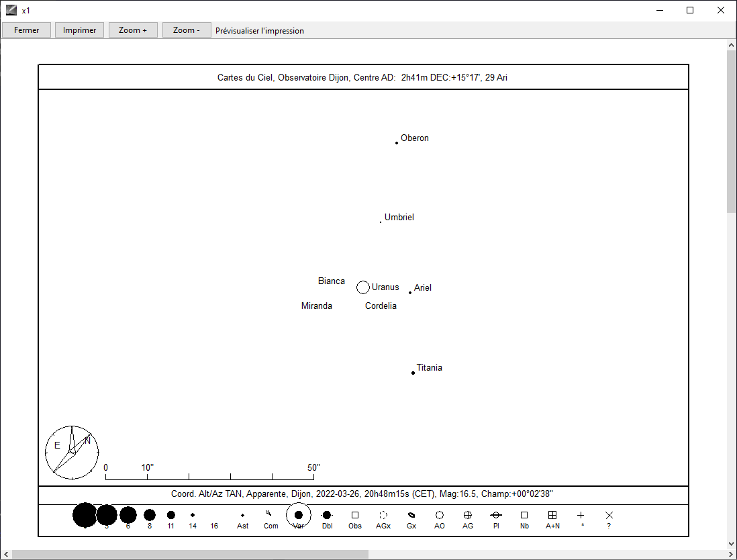Click the Oberon moon marker
This screenshot has height=560, width=737.
click(x=397, y=143)
